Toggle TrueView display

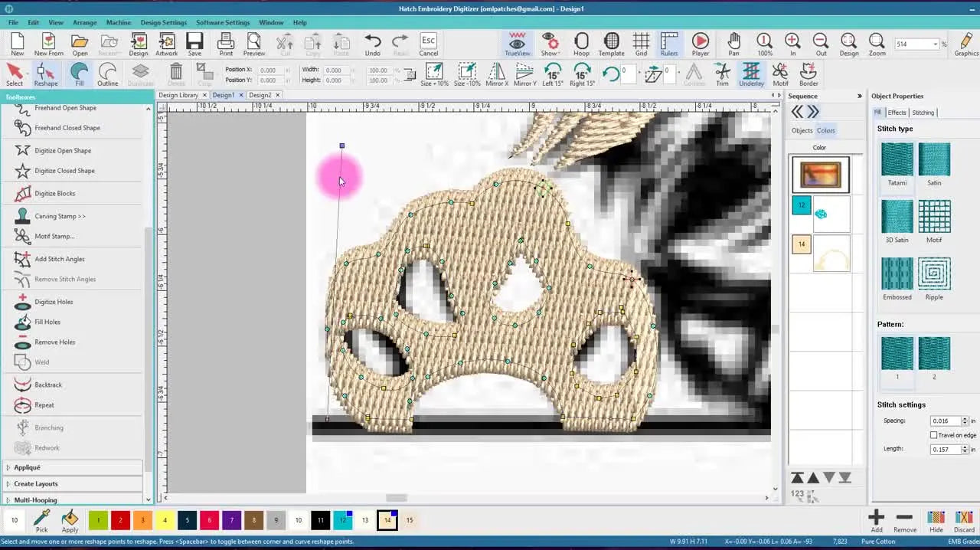517,44
